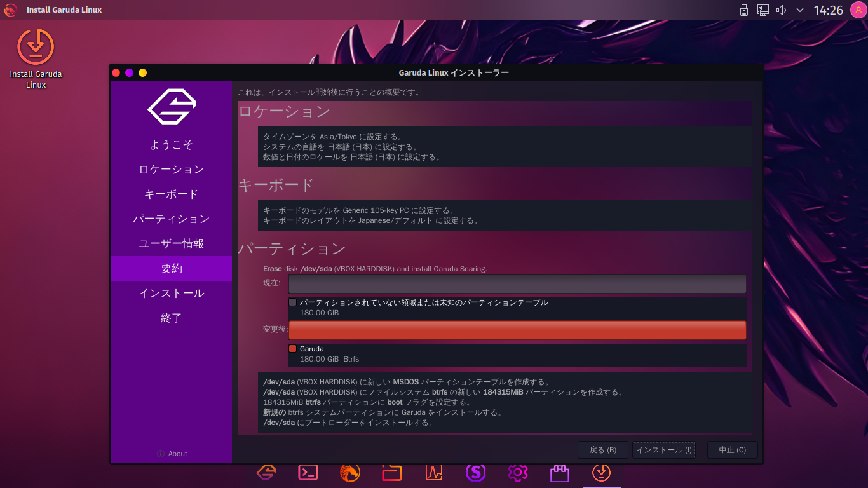
Task: Click the 新規の btrfs システムパーティション line
Action: pos(383,412)
